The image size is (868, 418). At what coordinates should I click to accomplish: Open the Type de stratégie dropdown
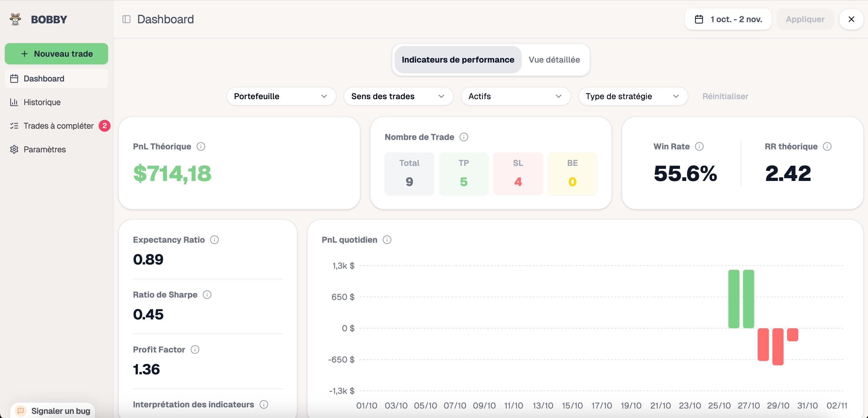633,96
